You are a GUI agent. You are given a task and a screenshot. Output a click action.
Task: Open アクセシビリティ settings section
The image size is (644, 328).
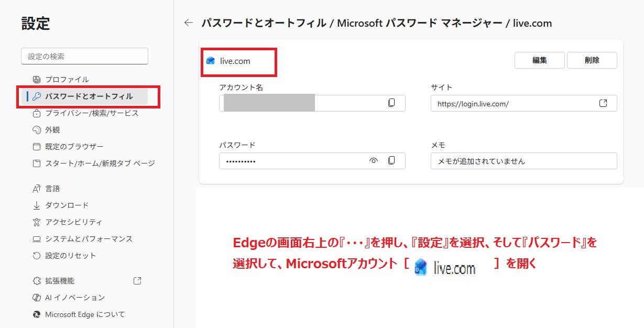[73, 222]
